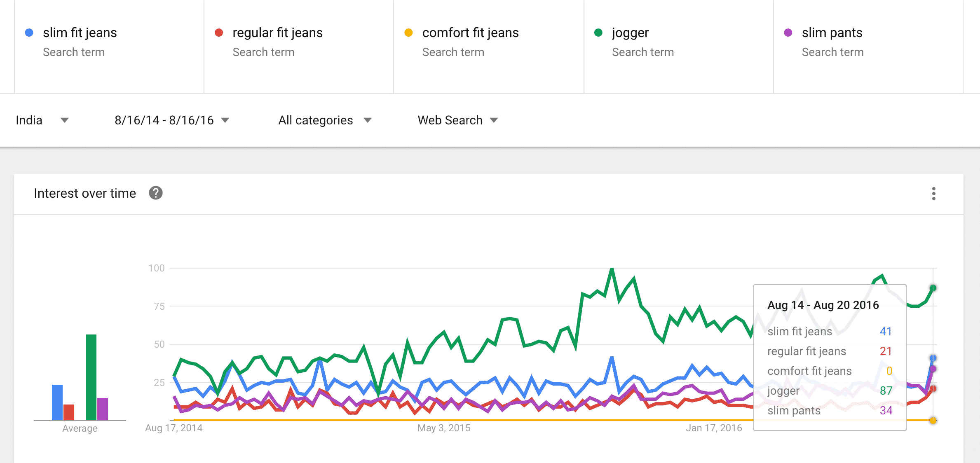Click the purple dot beside slim pants
The image size is (980, 463).
pyautogui.click(x=788, y=33)
